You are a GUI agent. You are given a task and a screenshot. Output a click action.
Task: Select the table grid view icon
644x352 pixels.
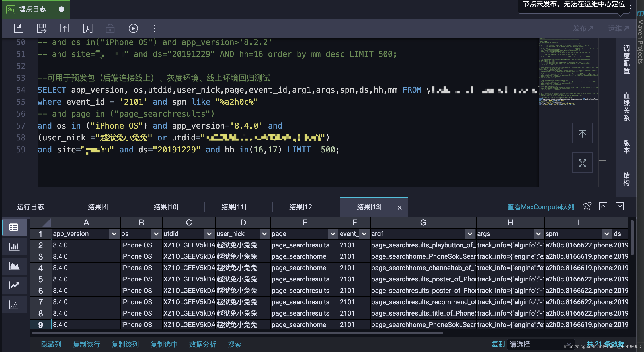(x=14, y=227)
